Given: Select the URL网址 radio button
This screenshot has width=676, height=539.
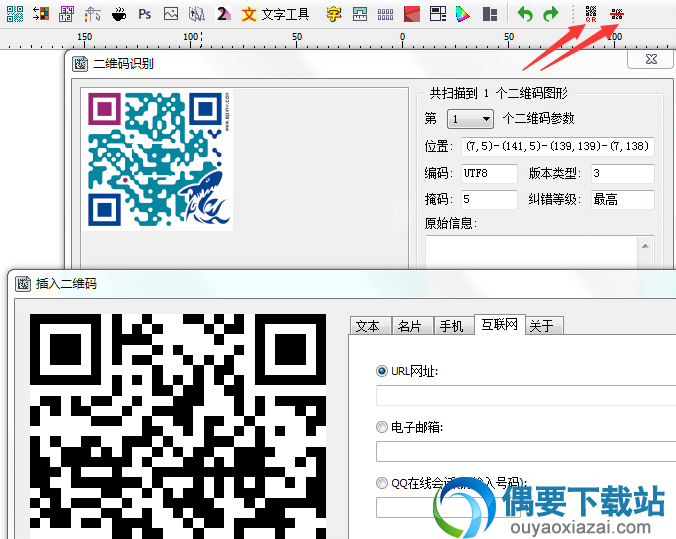Looking at the screenshot, I should pyautogui.click(x=382, y=371).
